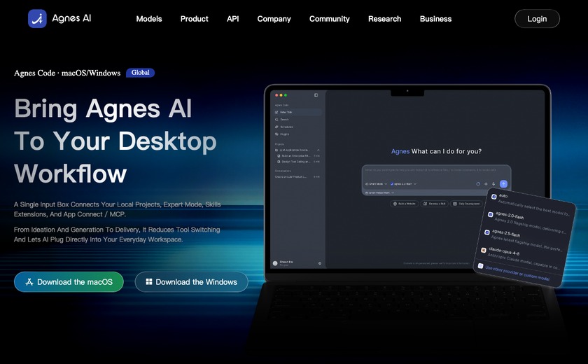Open the Research menu
Viewport: 588px width, 364px height.
[x=384, y=19]
